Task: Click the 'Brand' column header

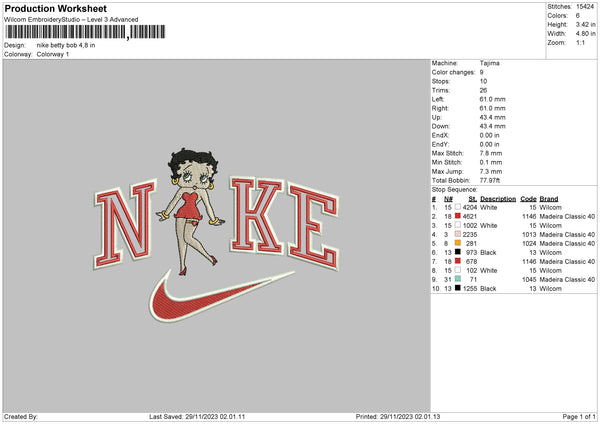Action: pyautogui.click(x=549, y=199)
